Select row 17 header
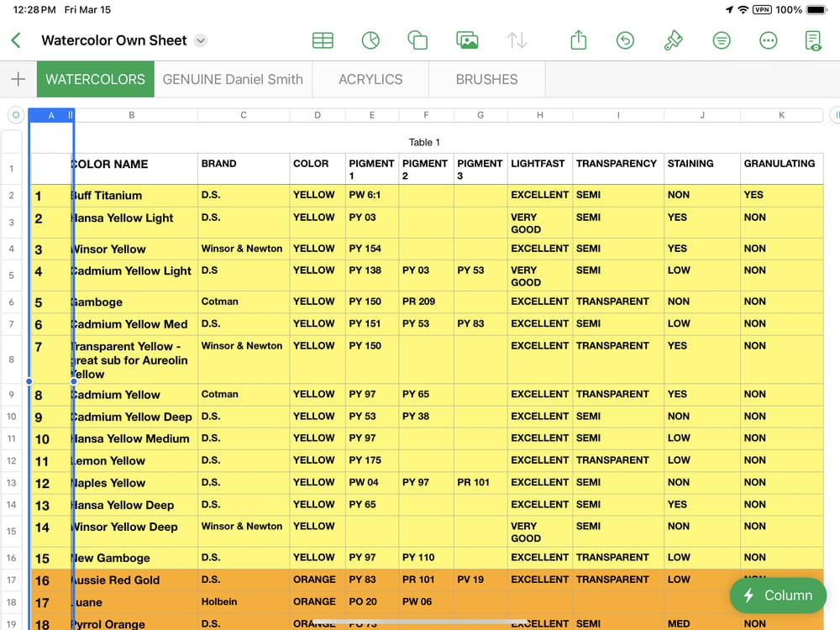Screen dimensions: 840x630 click(11, 580)
